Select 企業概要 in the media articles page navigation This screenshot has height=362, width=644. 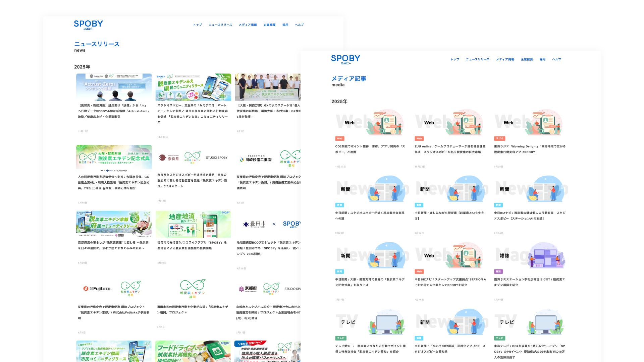pos(527,59)
